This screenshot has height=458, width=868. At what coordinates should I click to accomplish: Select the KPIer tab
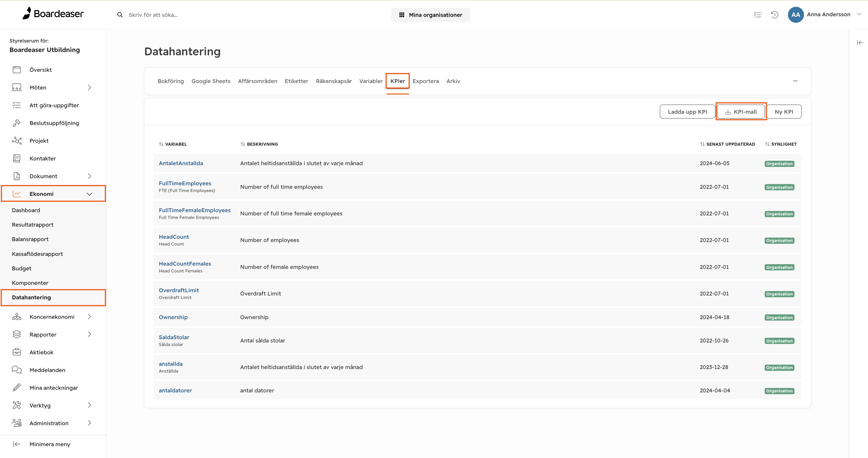click(x=398, y=81)
